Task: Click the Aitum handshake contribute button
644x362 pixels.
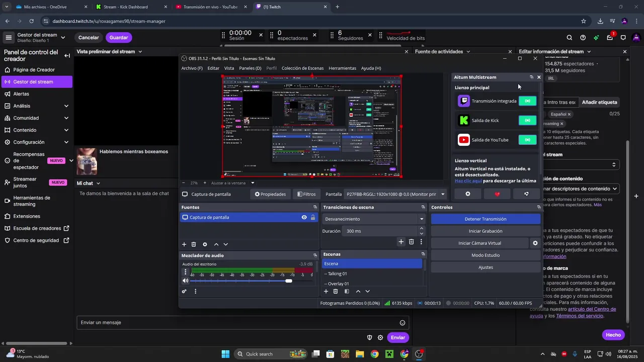Action: (x=526, y=194)
